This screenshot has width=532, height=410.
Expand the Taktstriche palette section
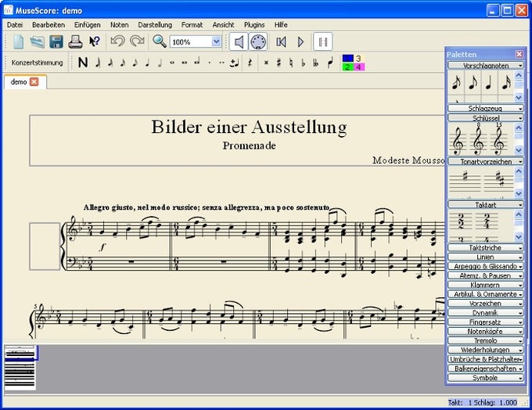click(486, 248)
